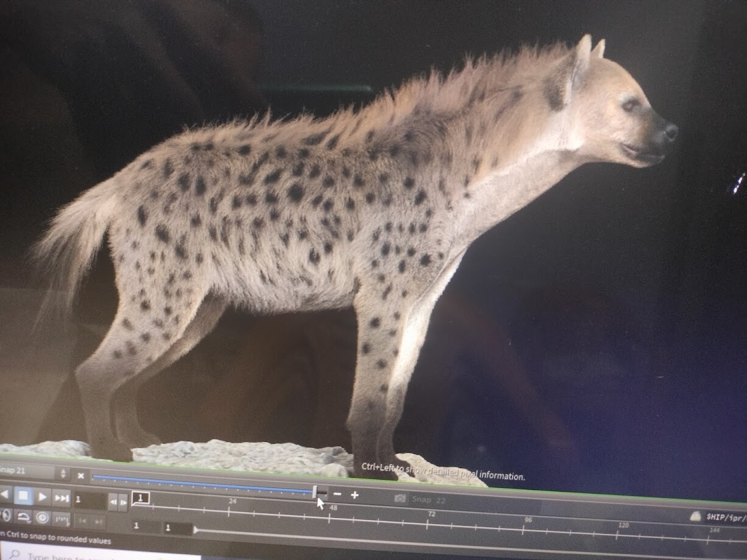
Task: Stop animation playback
Action: [x=24, y=495]
